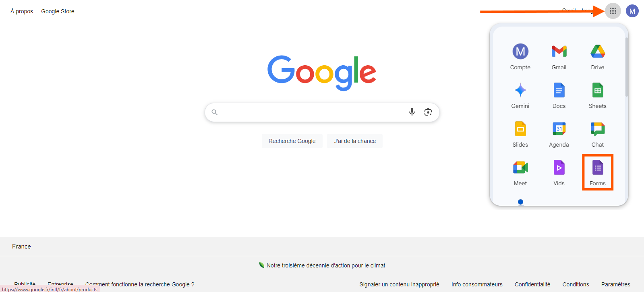The width and height of the screenshot is (644, 292).
Task: Open Slides from the apps panel
Action: [x=520, y=134]
